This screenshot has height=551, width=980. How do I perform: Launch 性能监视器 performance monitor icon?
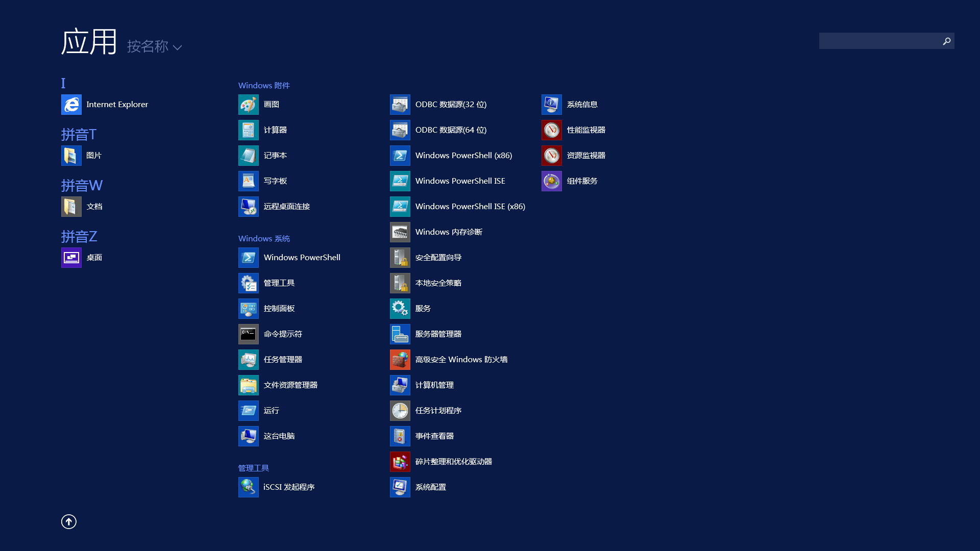point(552,130)
